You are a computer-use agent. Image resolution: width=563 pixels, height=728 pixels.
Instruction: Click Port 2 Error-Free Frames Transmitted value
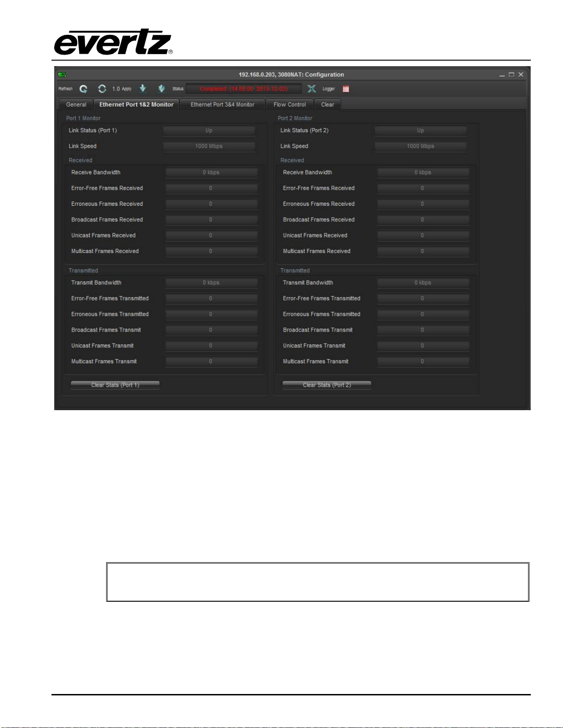click(423, 299)
